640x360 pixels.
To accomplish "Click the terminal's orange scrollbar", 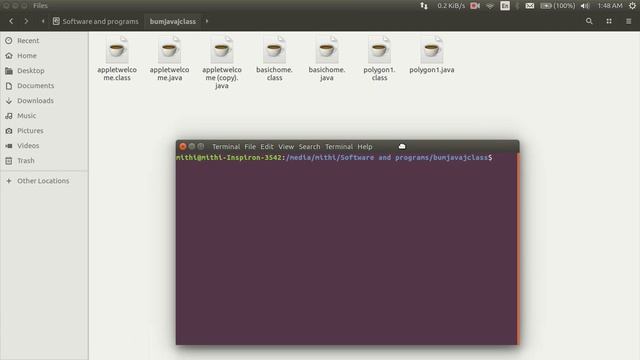I will (x=518, y=249).
